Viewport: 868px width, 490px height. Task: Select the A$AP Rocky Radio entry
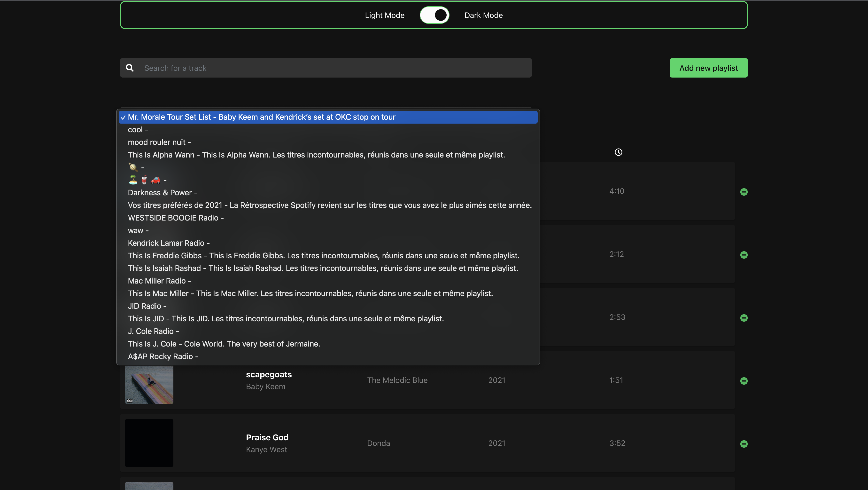[163, 356]
